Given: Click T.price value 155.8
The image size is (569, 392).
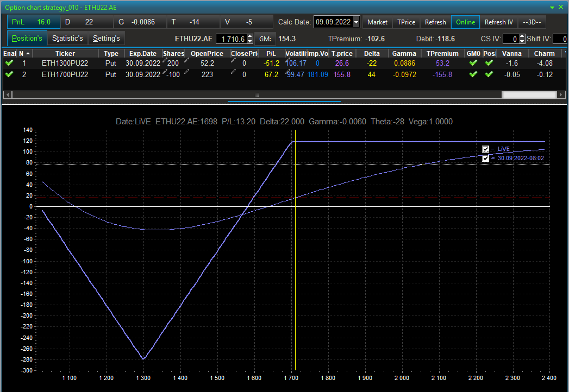Looking at the screenshot, I should (342, 74).
